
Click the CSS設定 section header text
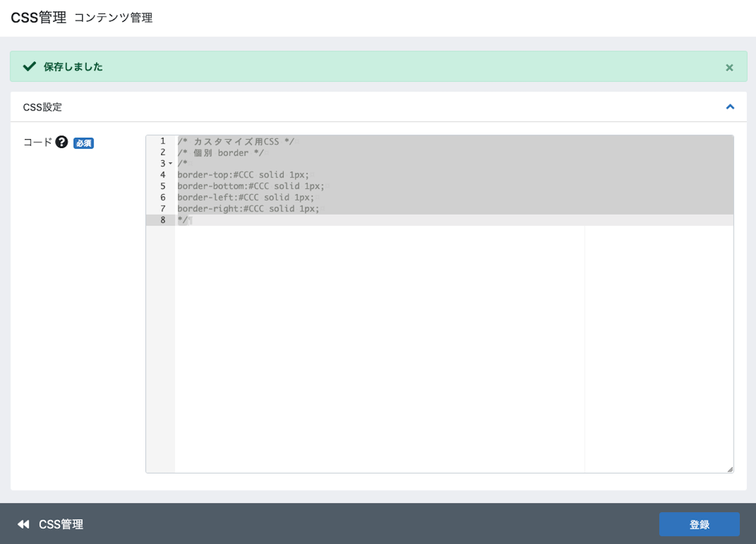[42, 107]
